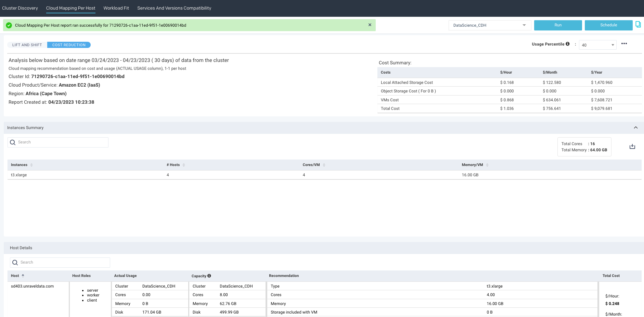Click the Recommendation column header
This screenshot has height=317, width=644.
click(284, 276)
